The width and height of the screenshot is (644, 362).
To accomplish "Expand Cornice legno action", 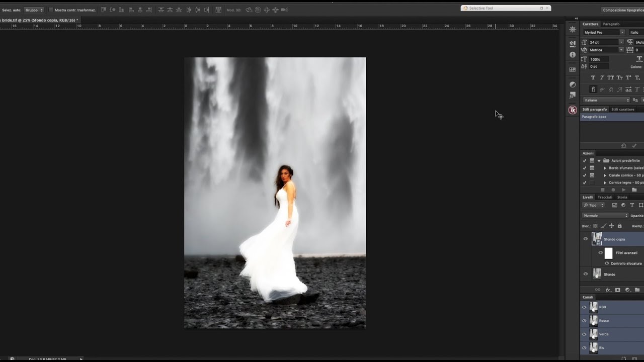I will pos(605,183).
